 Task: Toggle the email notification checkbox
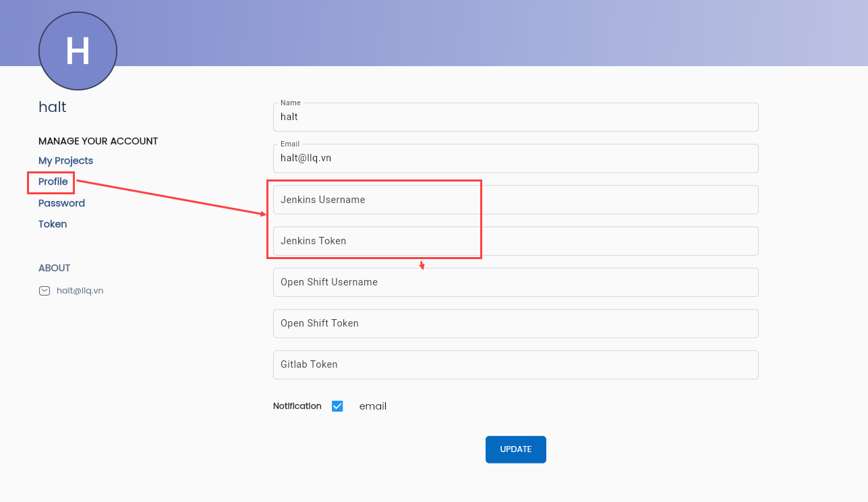(x=337, y=406)
